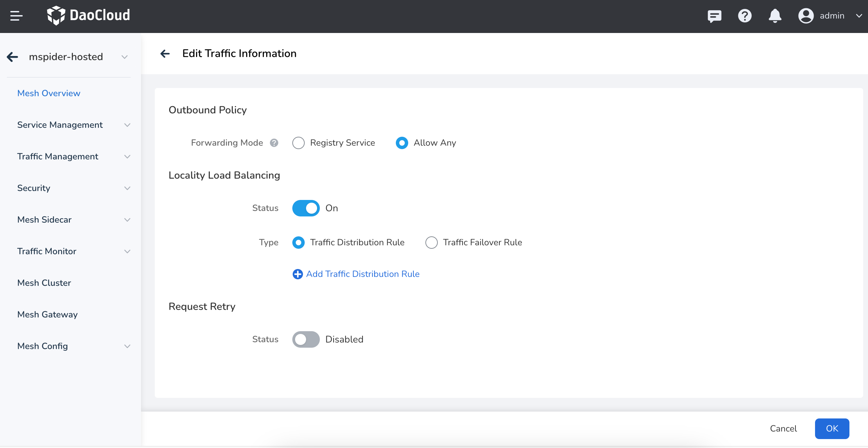Open the help question mark icon

pyautogui.click(x=745, y=16)
